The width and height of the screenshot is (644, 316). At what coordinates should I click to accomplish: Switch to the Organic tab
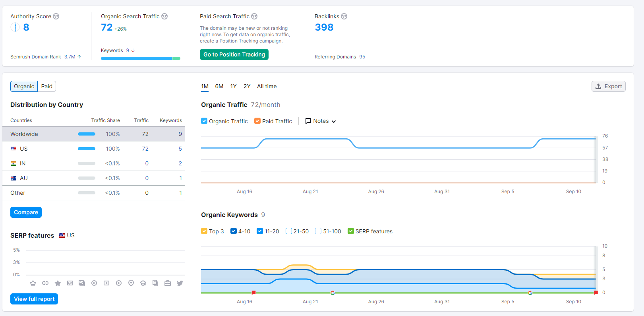(x=24, y=86)
